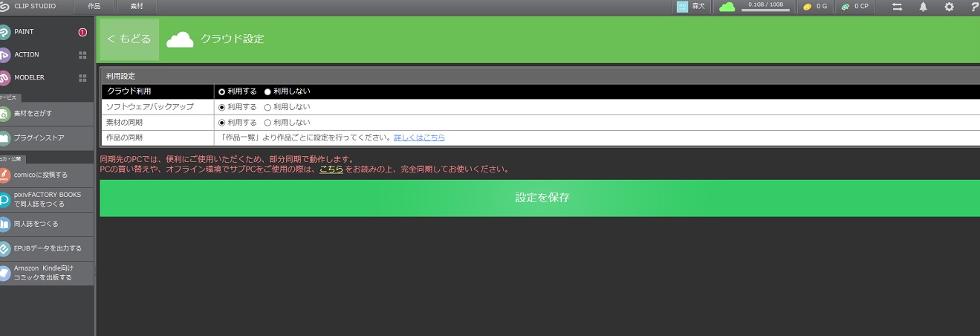Go back with the もどる button
The image size is (980, 336).
point(129,39)
